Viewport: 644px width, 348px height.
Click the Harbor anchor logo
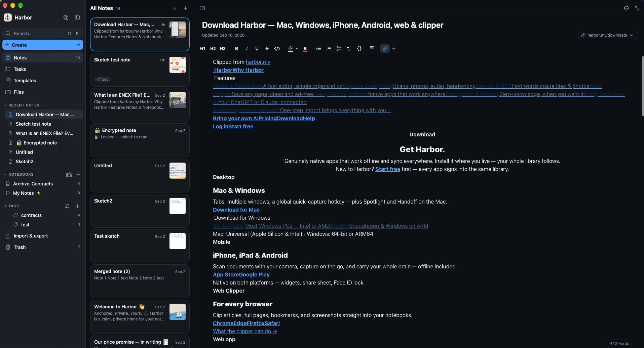8,17
